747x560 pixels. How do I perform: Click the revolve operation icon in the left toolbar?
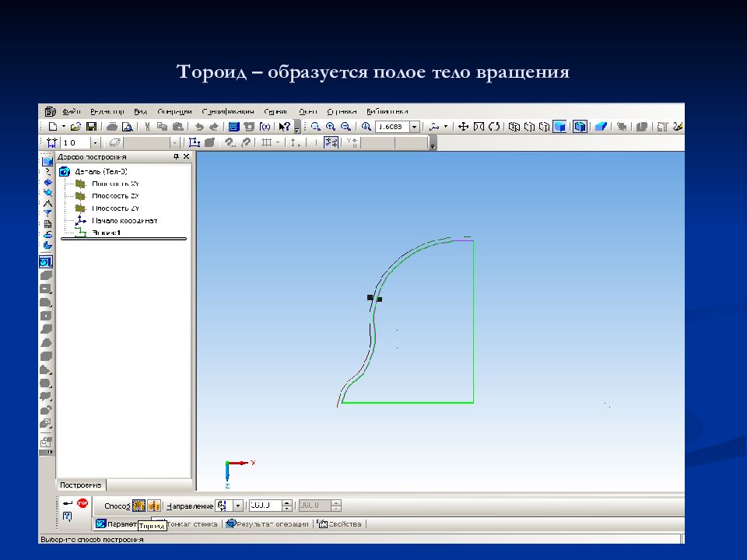[x=46, y=261]
